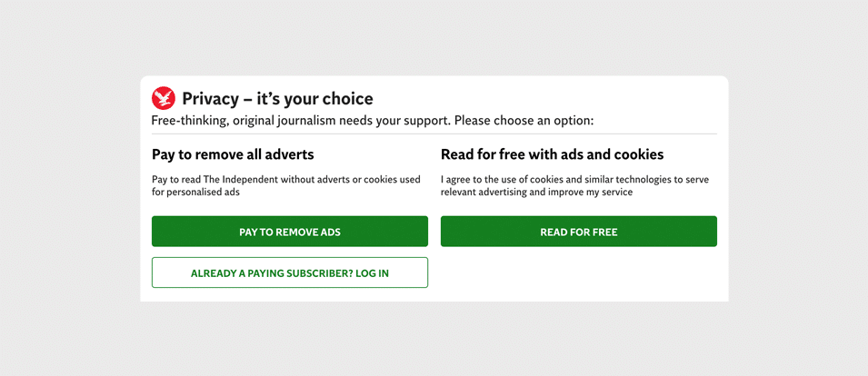Select 'Pay to remove all adverts' heading
The height and width of the screenshot is (376, 868).
tap(233, 154)
